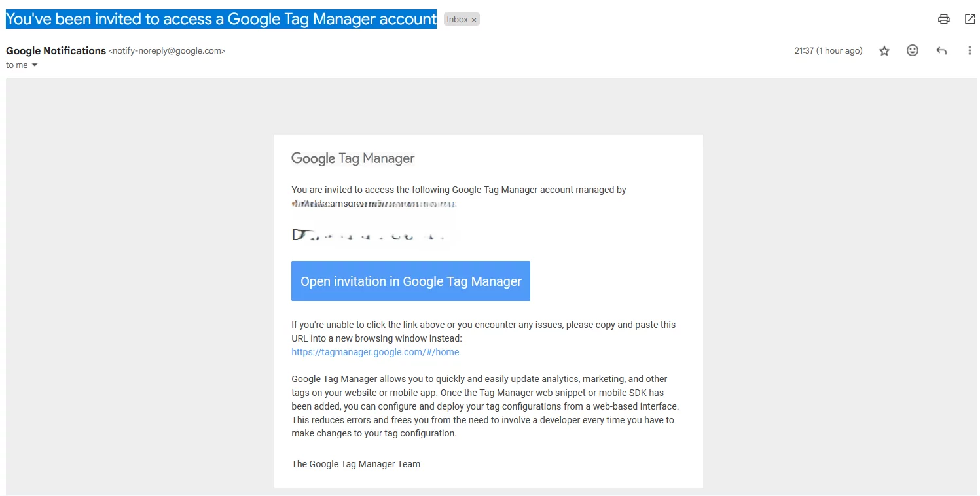Click the sender name Google Notifications
The height and width of the screenshot is (496, 980).
pyautogui.click(x=56, y=50)
